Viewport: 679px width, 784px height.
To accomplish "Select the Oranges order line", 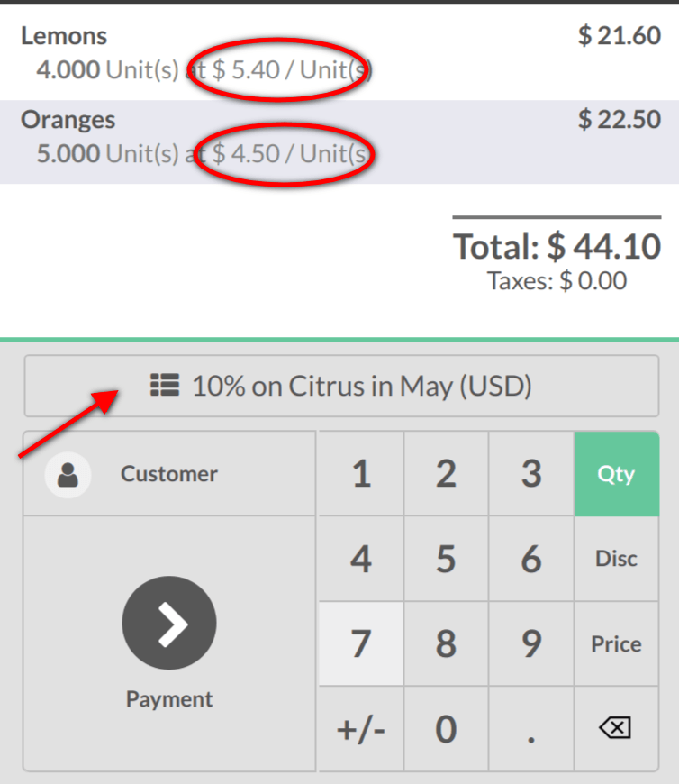I will (339, 137).
